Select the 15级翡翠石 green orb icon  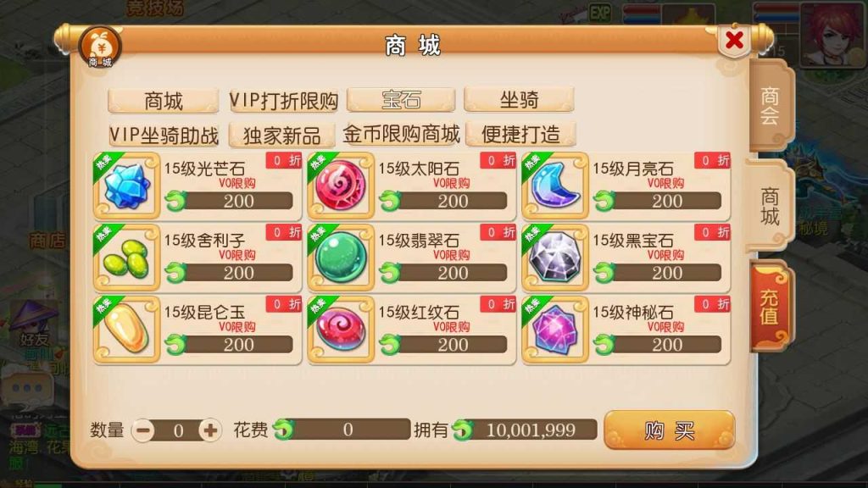341,258
